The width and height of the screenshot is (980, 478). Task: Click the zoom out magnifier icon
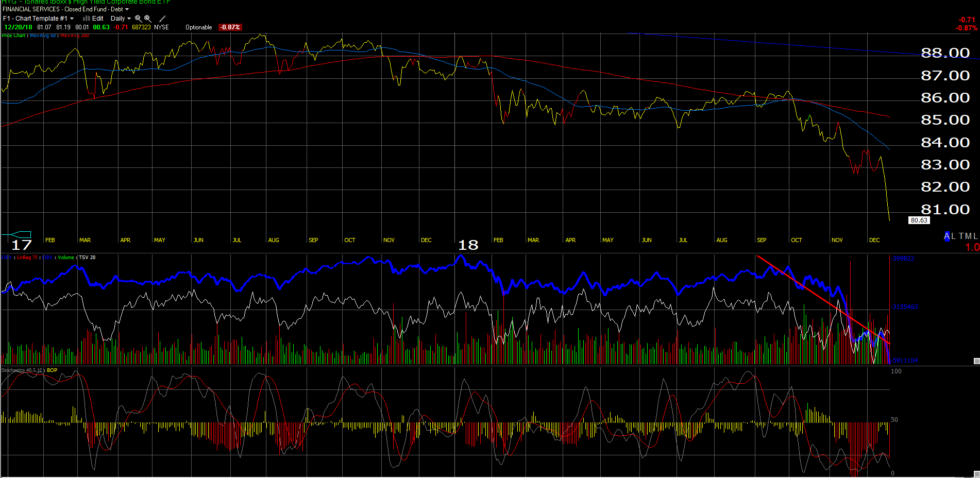point(148,18)
